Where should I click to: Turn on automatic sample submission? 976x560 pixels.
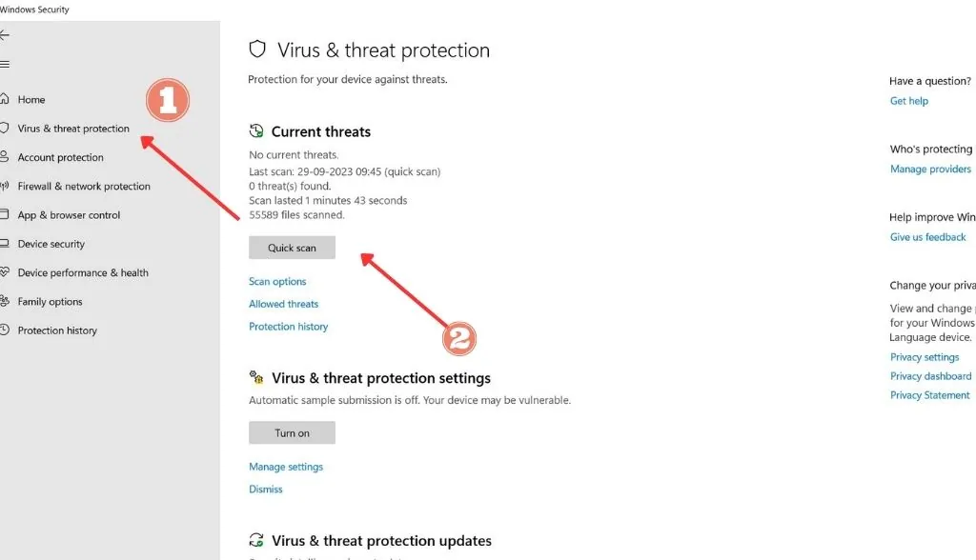pos(292,433)
